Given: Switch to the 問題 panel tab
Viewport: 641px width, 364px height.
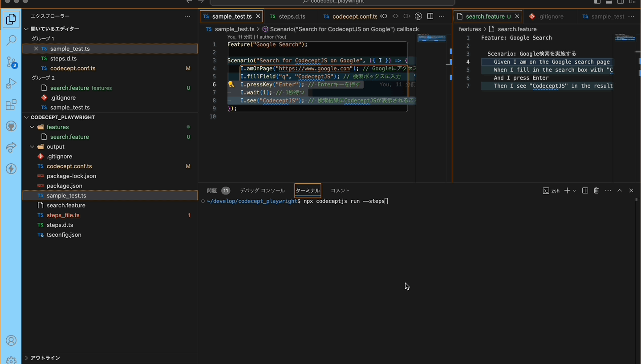Looking at the screenshot, I should [211, 190].
